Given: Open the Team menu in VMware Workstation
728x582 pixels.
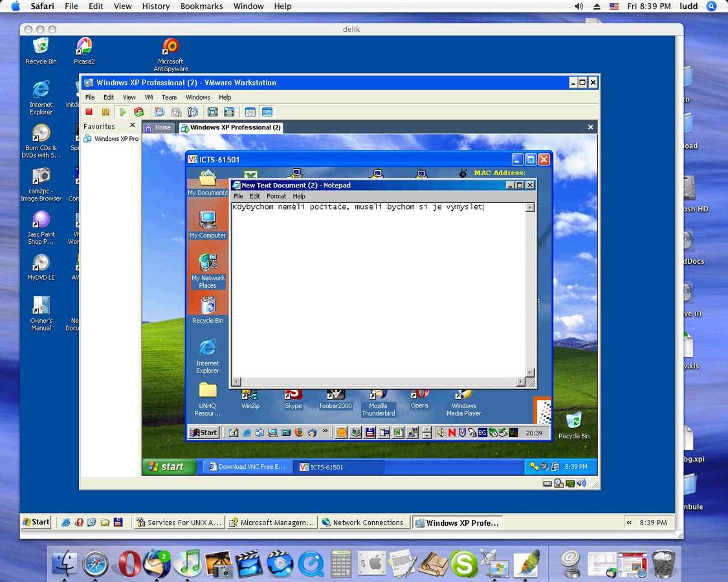Looking at the screenshot, I should pyautogui.click(x=169, y=97).
